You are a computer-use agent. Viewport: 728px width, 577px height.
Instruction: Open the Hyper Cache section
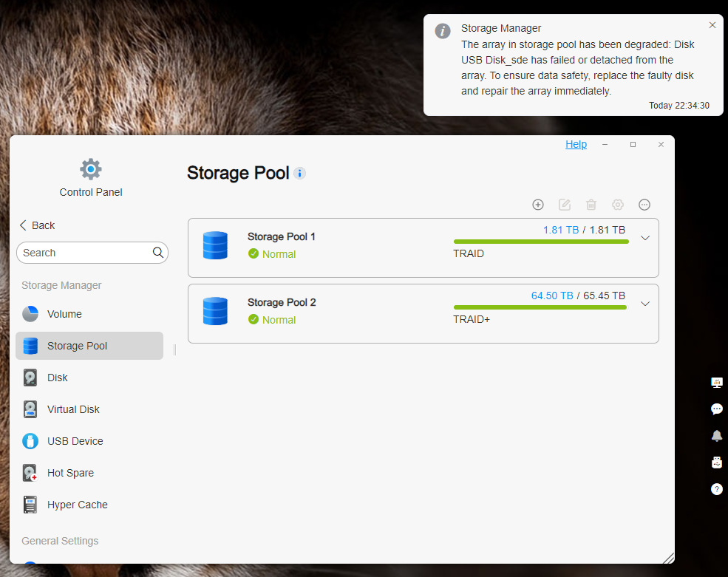[89, 505]
